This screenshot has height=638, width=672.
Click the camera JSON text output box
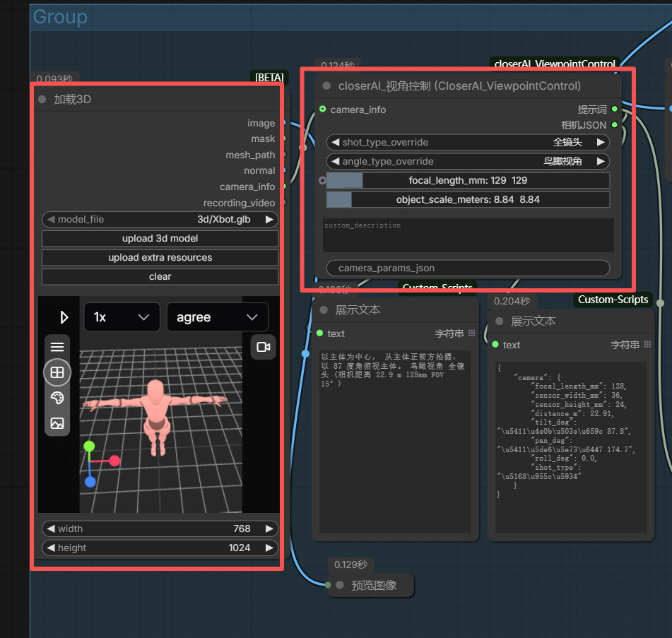571,447
